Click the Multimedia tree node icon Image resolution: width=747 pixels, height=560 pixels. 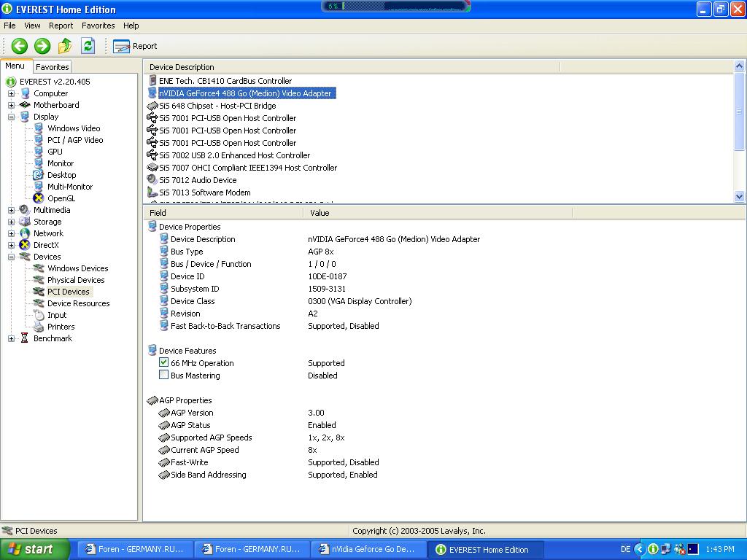[24, 211]
